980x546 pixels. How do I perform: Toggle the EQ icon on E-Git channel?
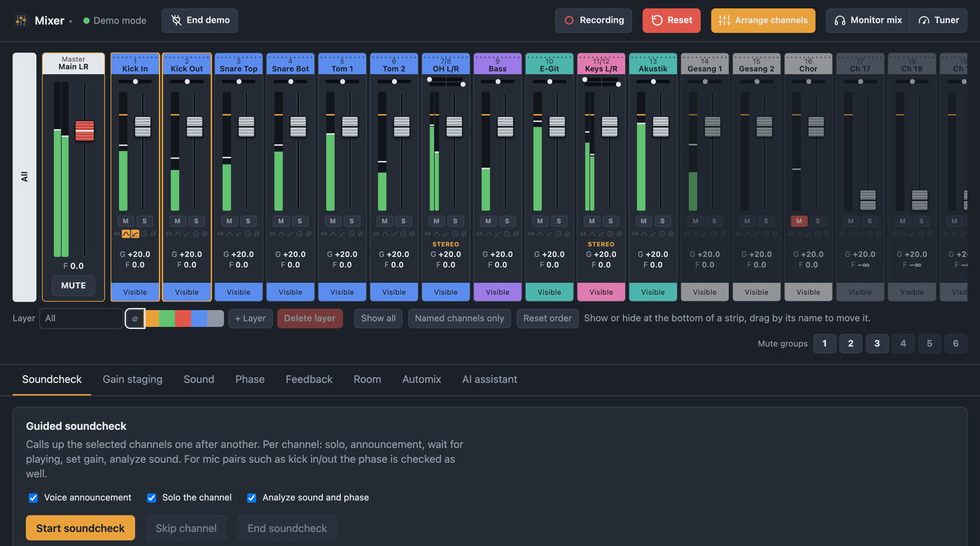(540, 234)
